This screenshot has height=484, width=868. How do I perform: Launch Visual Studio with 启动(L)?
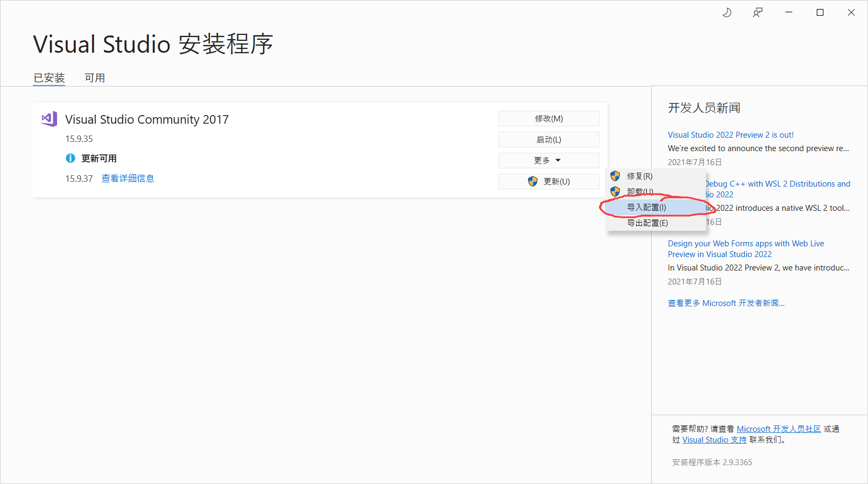pyautogui.click(x=548, y=139)
